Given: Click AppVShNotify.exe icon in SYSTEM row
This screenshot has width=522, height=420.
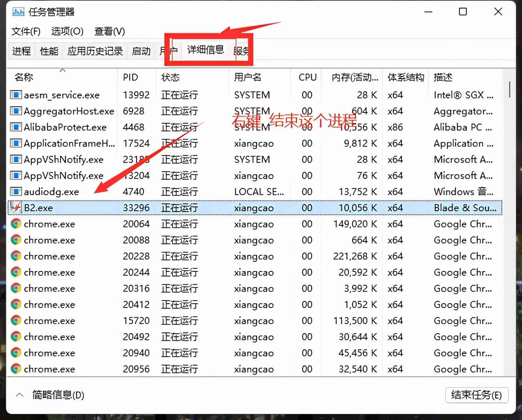Looking at the screenshot, I should coord(16,159).
